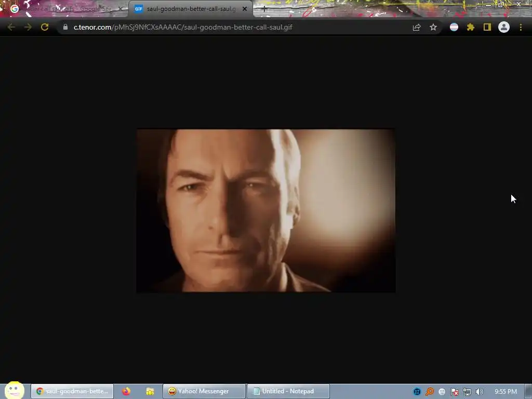The height and width of the screenshot is (399, 532).
Task: Open the Chrome three-dot menu
Action: (521, 27)
